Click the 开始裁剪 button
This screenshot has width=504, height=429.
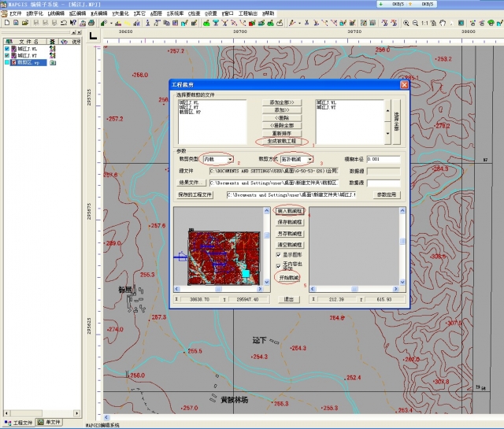click(289, 278)
